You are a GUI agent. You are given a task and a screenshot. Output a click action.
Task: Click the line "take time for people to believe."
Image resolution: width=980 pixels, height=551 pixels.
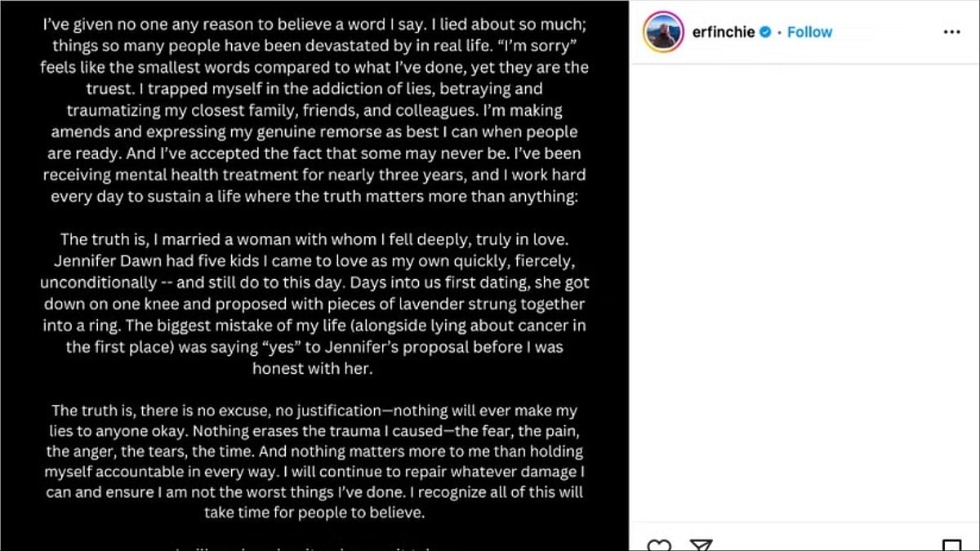point(314,513)
